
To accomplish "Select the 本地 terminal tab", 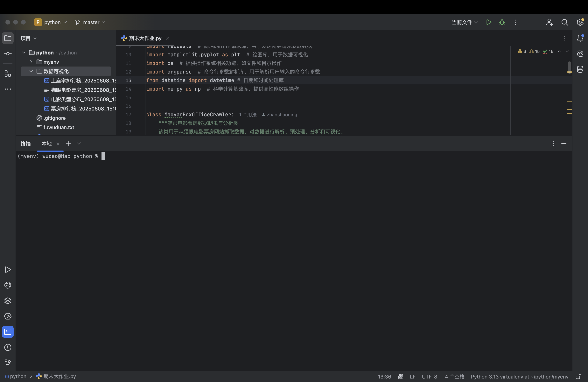I will (46, 144).
